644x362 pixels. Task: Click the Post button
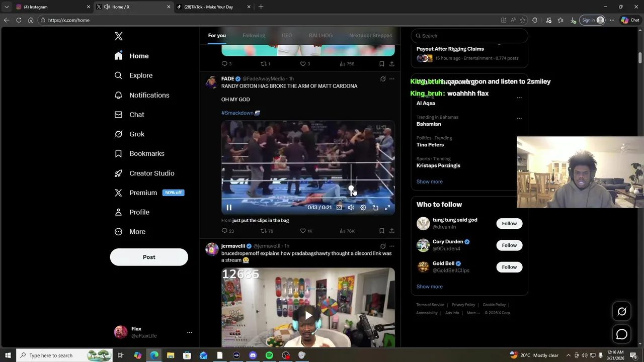[x=149, y=257]
